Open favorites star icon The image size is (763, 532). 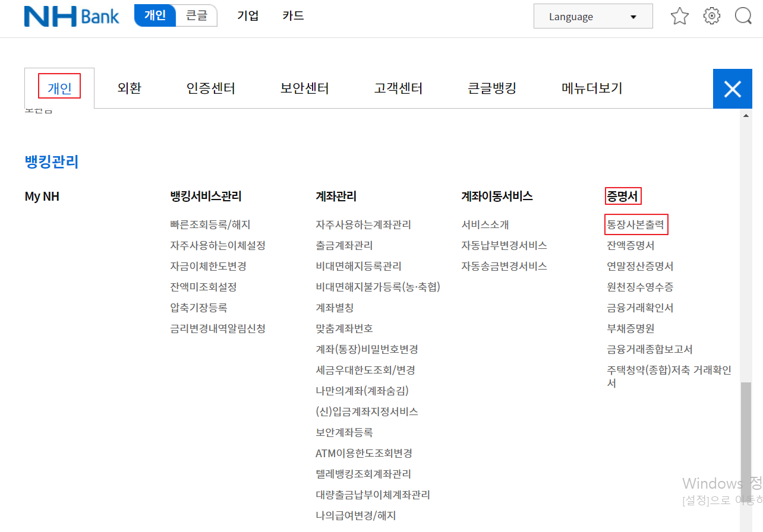click(x=679, y=16)
